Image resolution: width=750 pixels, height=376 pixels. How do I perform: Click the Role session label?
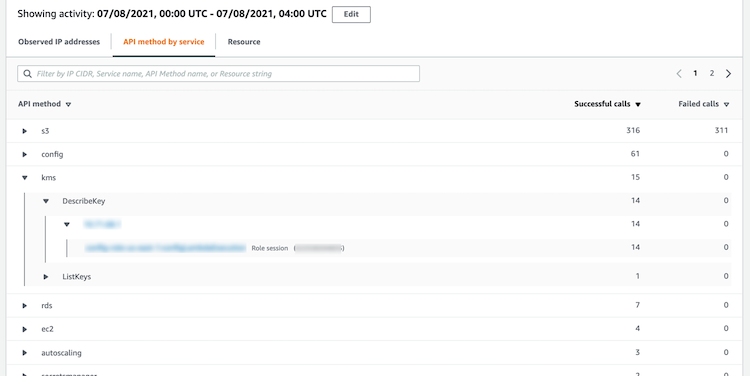[270, 248]
